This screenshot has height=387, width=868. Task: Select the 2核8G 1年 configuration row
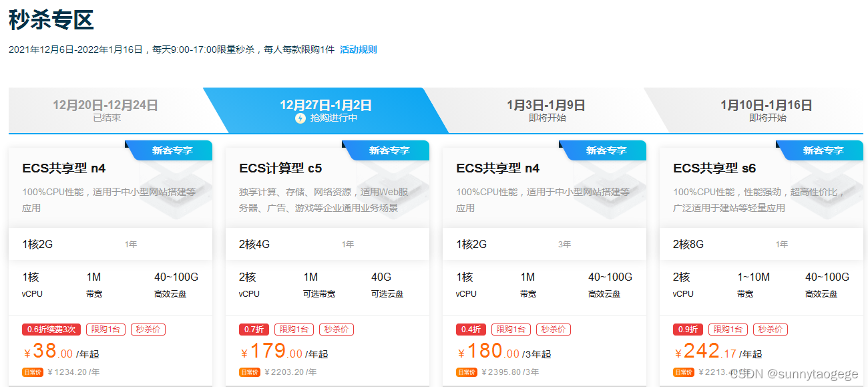tap(761, 244)
